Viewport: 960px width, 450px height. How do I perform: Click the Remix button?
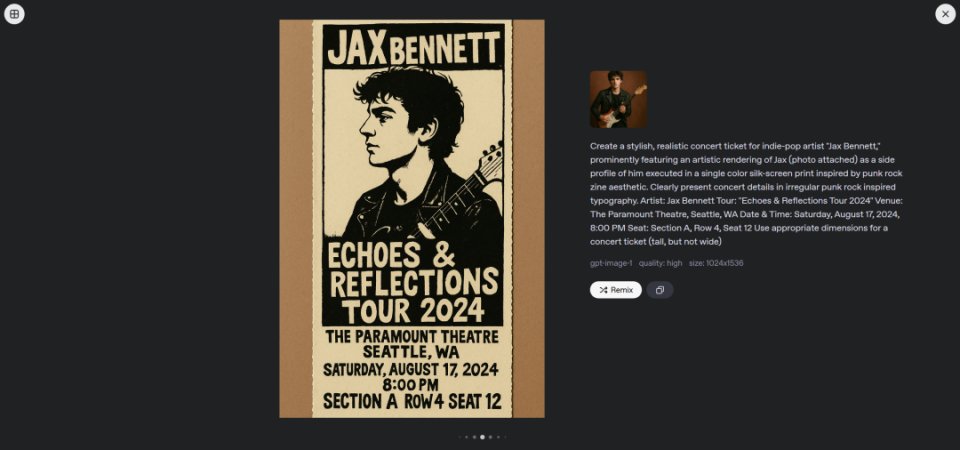click(616, 290)
